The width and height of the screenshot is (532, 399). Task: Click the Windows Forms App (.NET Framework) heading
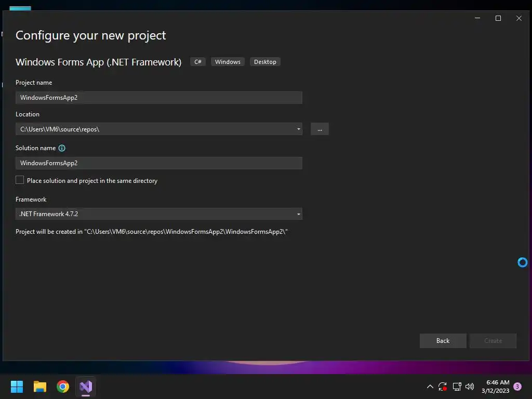98,62
